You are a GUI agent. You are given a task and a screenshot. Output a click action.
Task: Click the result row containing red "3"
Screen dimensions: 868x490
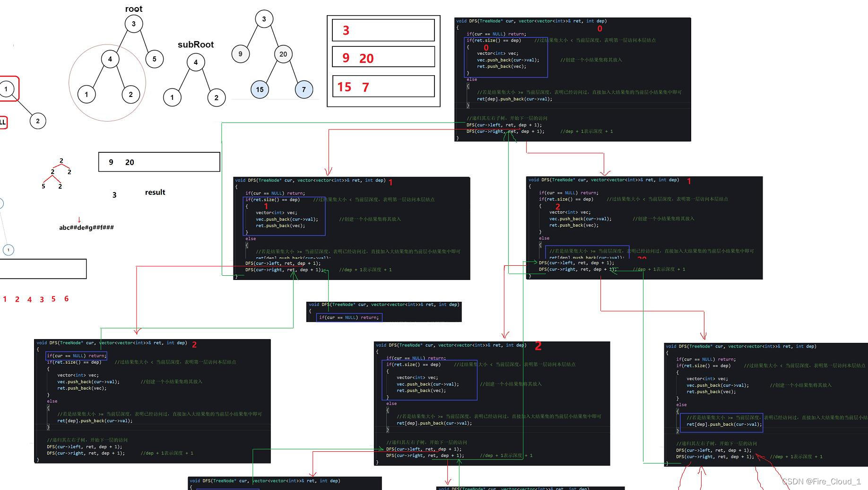(x=383, y=30)
